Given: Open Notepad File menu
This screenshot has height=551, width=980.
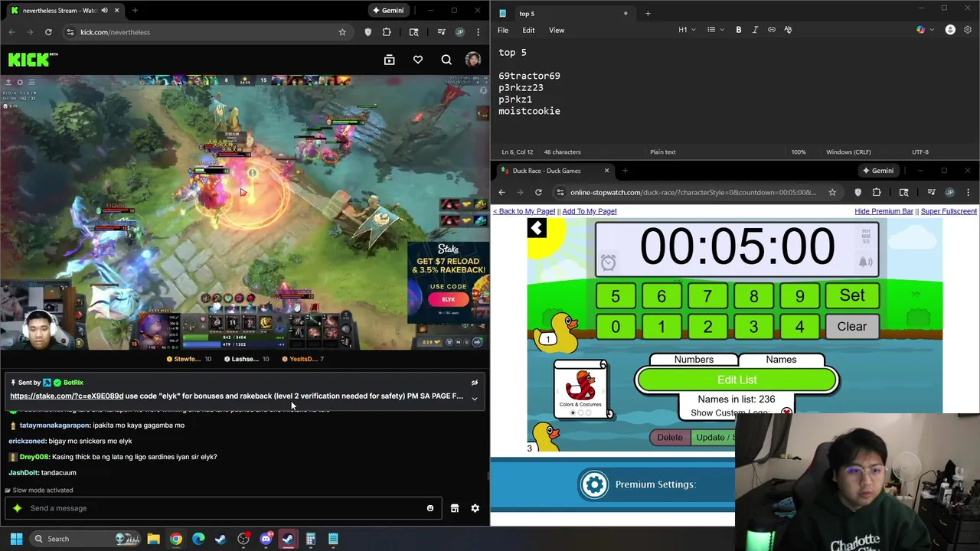Looking at the screenshot, I should coord(503,30).
